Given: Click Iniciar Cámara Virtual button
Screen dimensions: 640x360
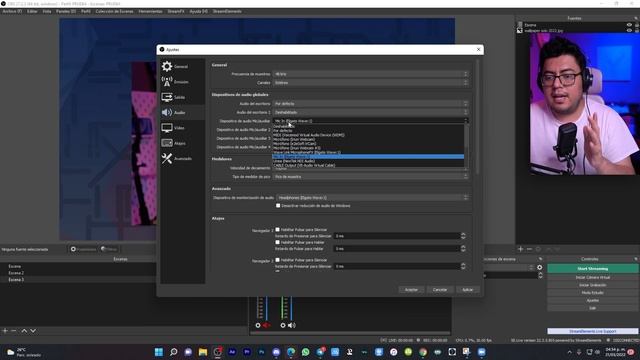Looking at the screenshot, I should (593, 277).
